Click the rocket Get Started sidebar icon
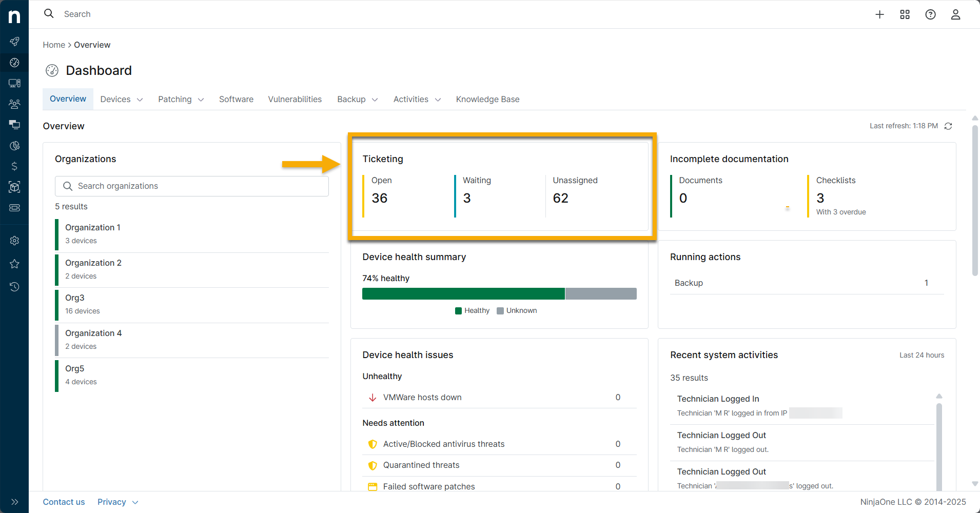The image size is (980, 513). [x=14, y=42]
